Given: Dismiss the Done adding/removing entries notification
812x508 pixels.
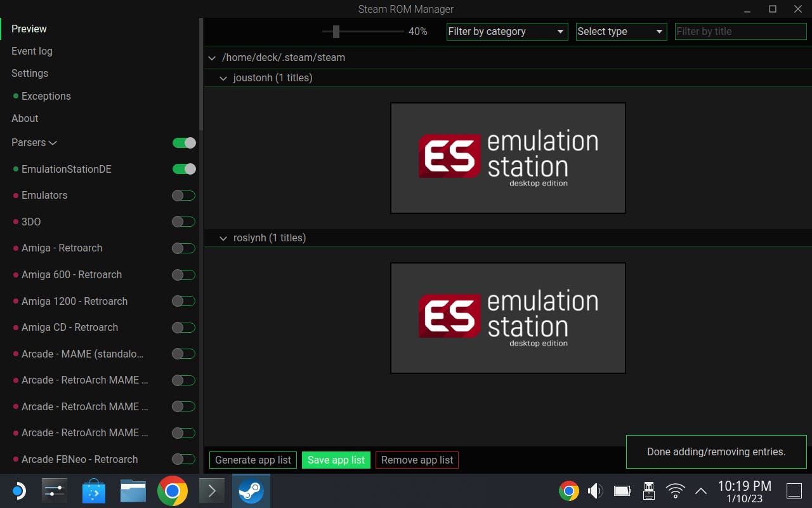Looking at the screenshot, I should (x=716, y=452).
